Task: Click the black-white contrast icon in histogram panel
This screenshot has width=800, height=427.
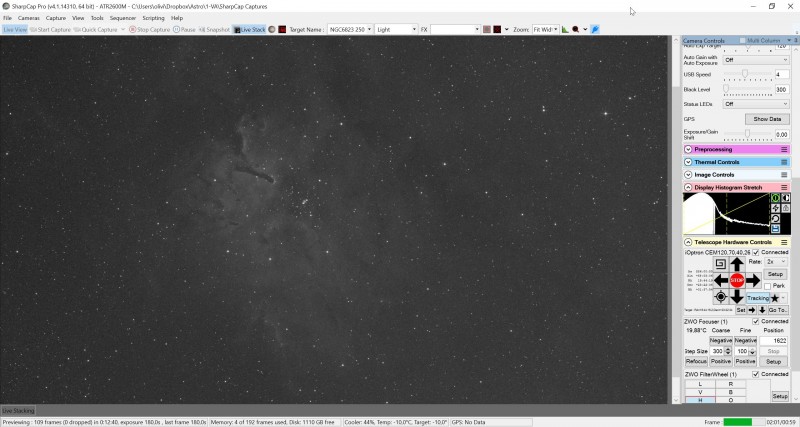Action: pos(786,197)
